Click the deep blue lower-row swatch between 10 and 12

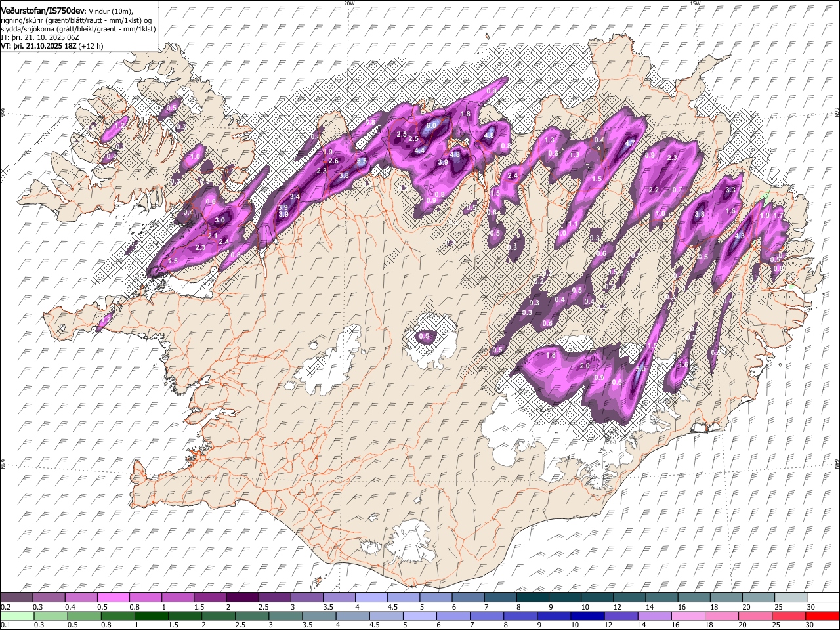pyautogui.click(x=587, y=616)
